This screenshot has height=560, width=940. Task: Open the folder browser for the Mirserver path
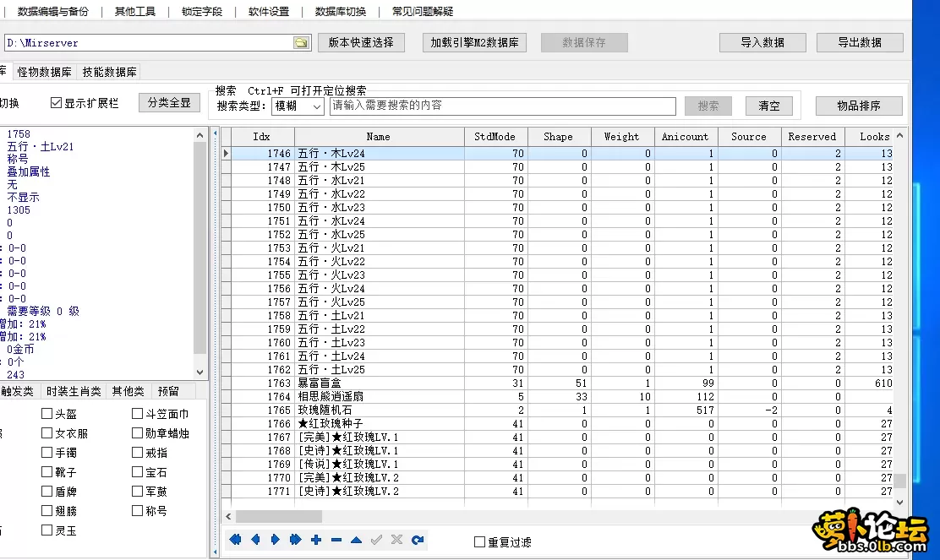coord(302,41)
